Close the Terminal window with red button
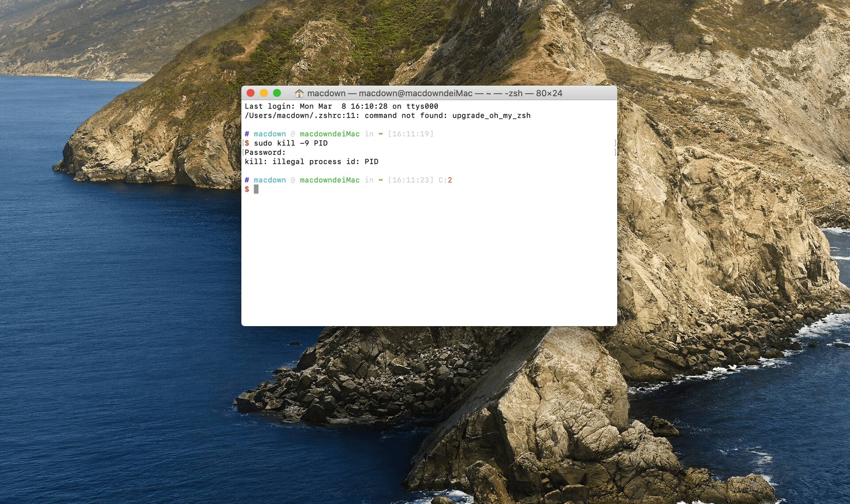This screenshot has width=850, height=504. coord(251,93)
